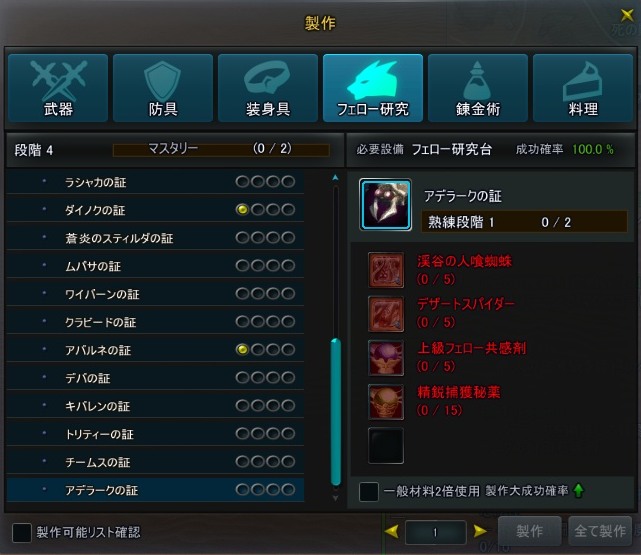641x555 pixels.
Task: Click the 全て製作 craft all button
Action: point(600,531)
